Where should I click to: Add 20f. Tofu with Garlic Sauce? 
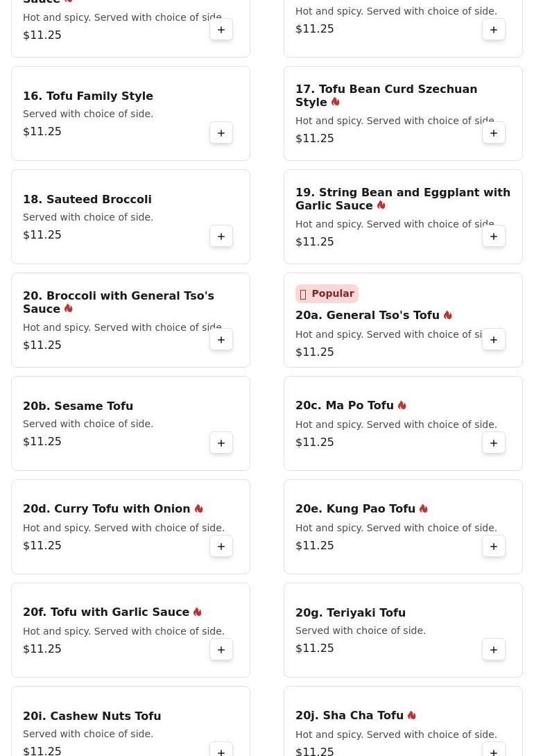221,649
